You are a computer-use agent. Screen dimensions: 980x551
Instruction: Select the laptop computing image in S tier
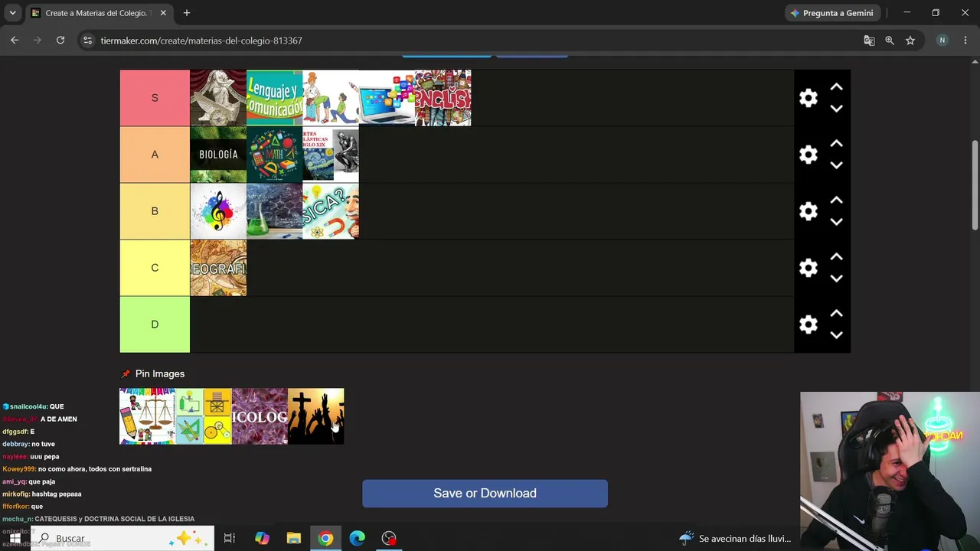point(387,98)
